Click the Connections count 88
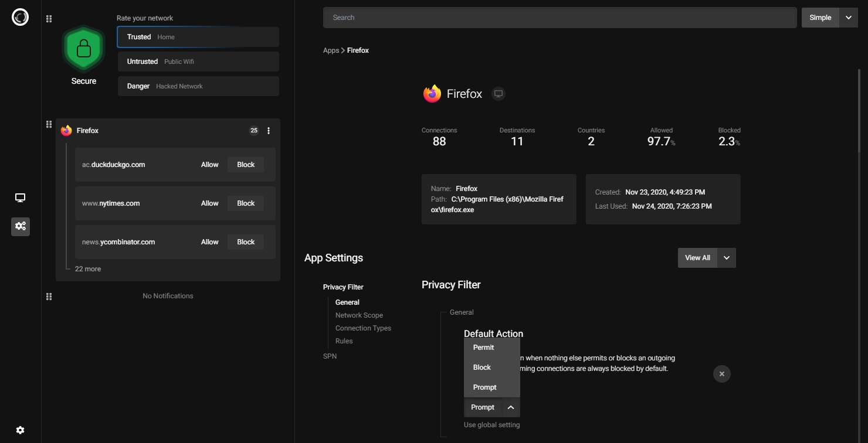This screenshot has height=443, width=868. [439, 141]
